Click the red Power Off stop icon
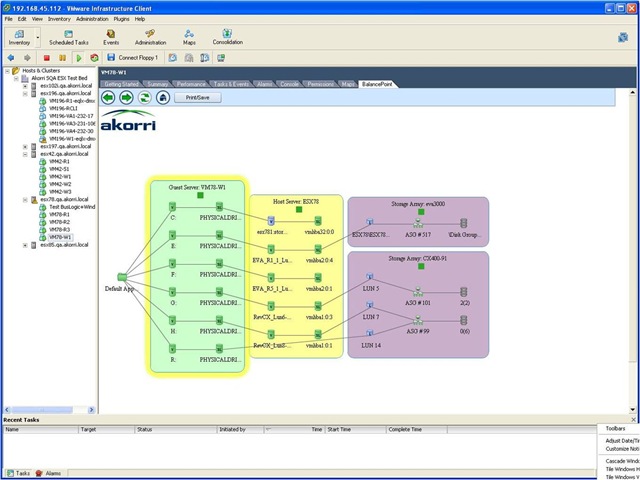Screen dimensions: 640x480 [47, 58]
